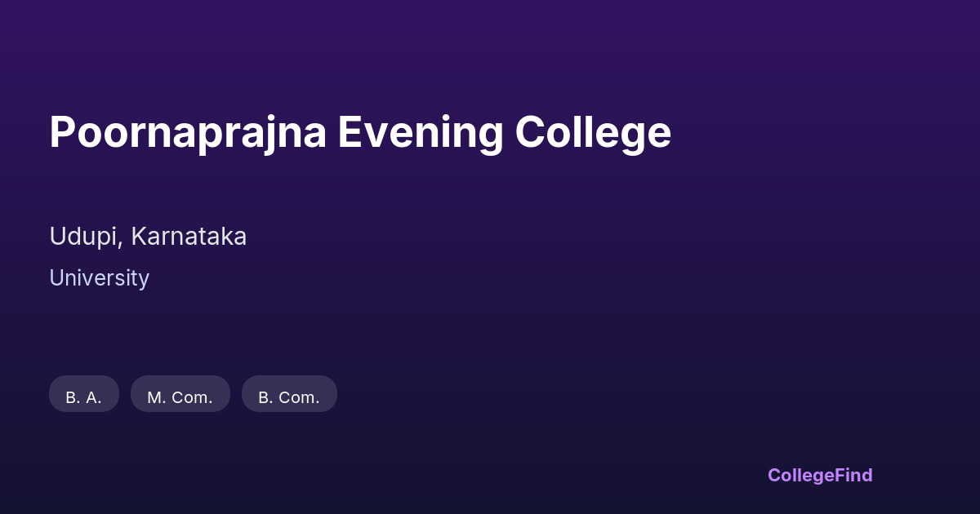Click the Find part of the CollegeFind logo
The width and height of the screenshot is (980, 514).
pos(853,475)
